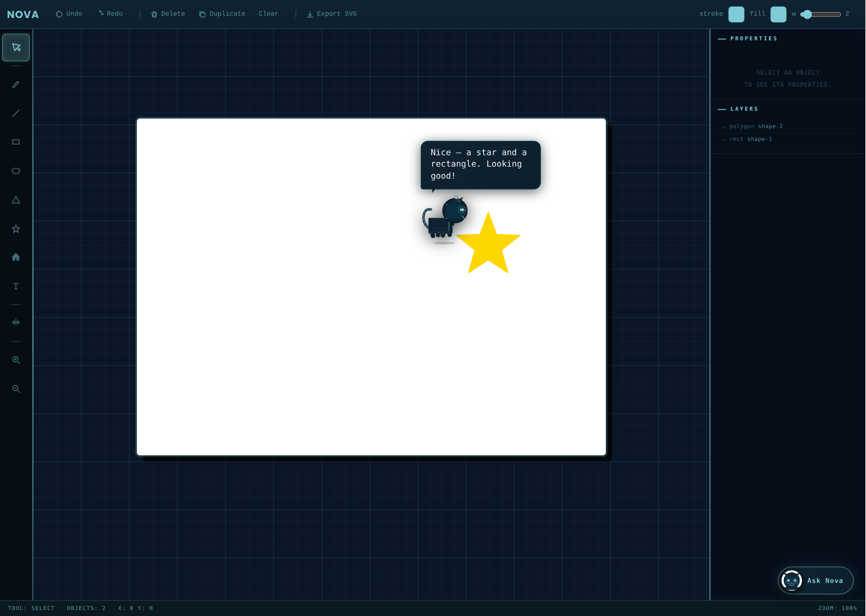Click the stroke width value 2
This screenshot has width=866, height=616.
[847, 14]
